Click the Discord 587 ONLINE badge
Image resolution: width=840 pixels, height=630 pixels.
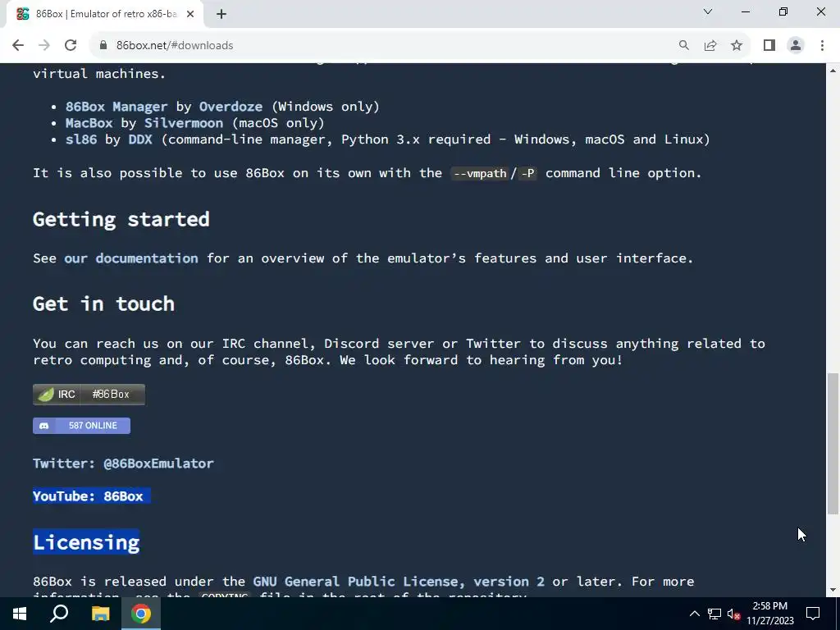pyautogui.click(x=81, y=426)
